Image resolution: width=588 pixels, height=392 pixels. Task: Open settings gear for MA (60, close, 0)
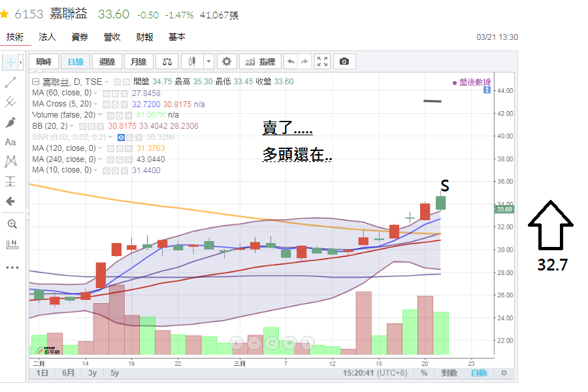pyautogui.click(x=116, y=93)
